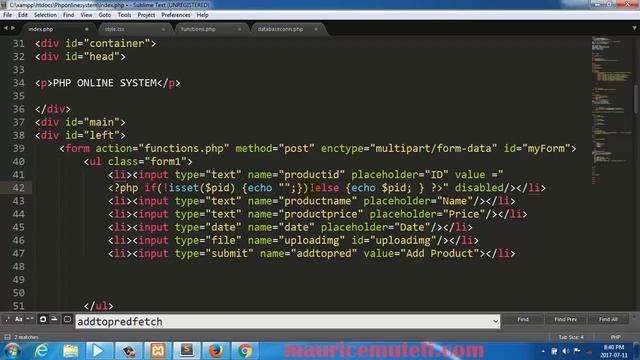This screenshot has height=360, width=640.
Task: Launch Internet Explorer from taskbar
Action: (x=41, y=351)
